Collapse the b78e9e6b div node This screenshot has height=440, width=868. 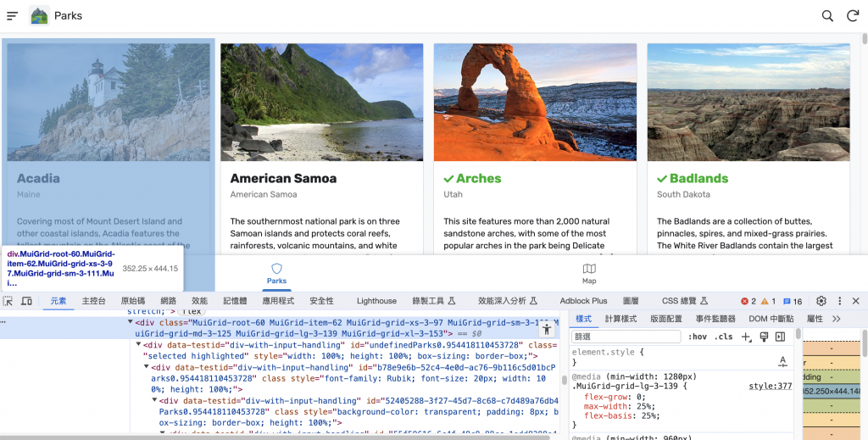coord(147,367)
